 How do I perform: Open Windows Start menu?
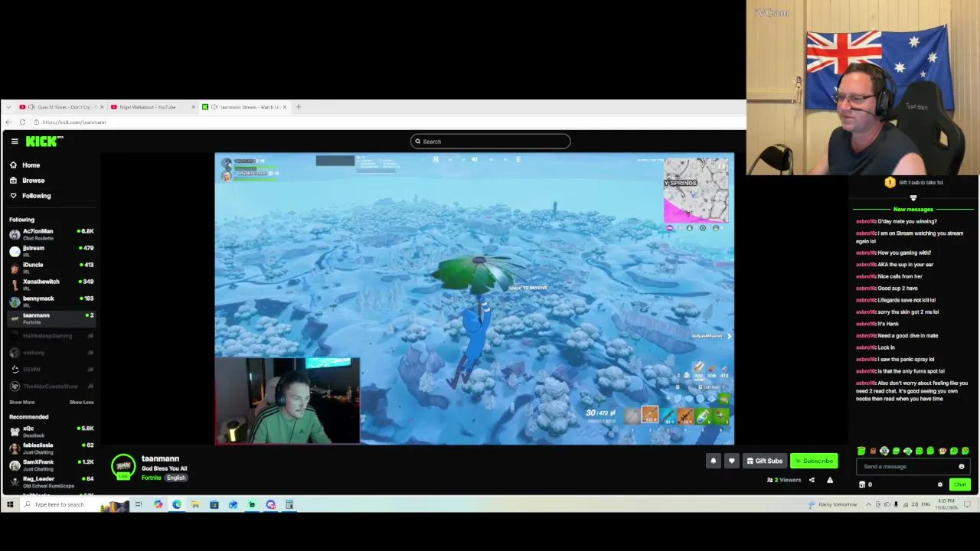10,505
